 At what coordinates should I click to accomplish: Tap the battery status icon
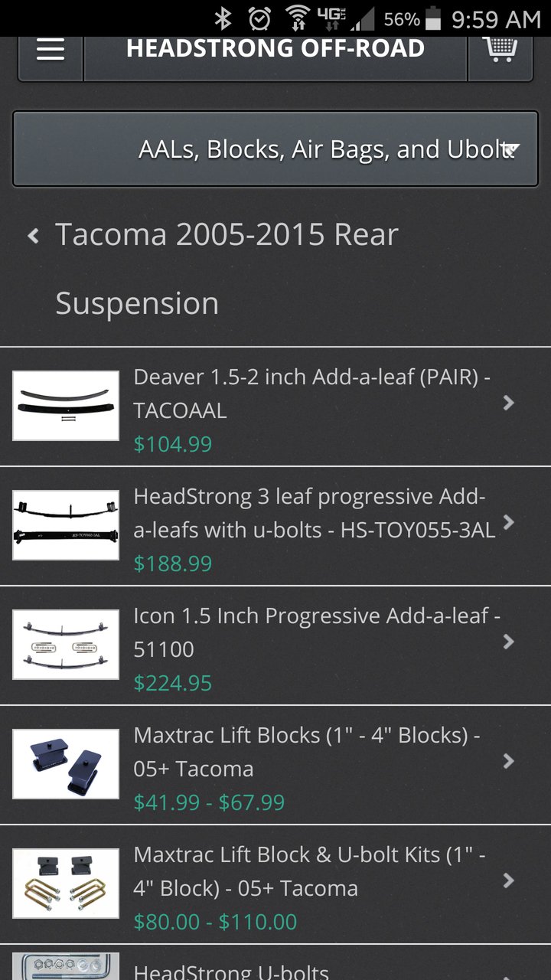(434, 18)
